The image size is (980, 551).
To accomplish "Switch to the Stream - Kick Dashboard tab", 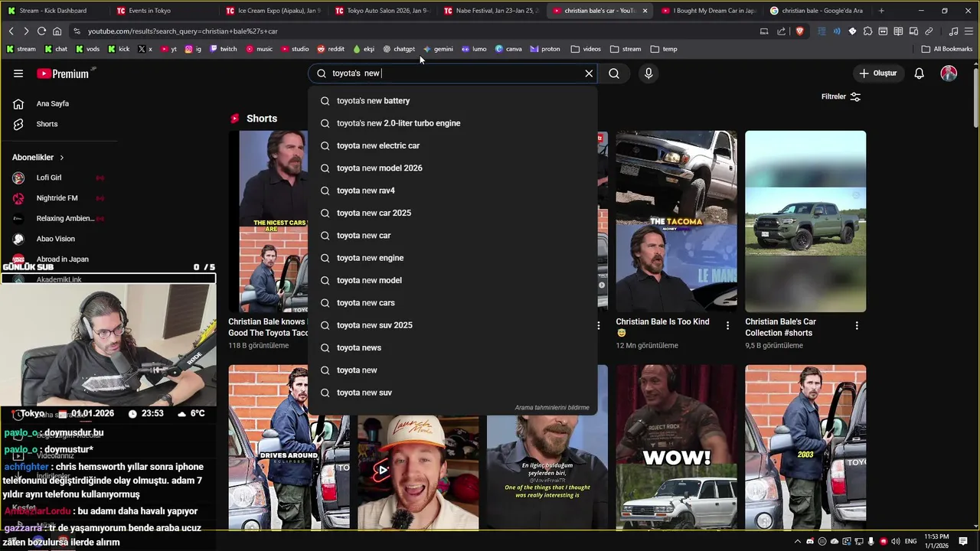I will pyautogui.click(x=52, y=11).
